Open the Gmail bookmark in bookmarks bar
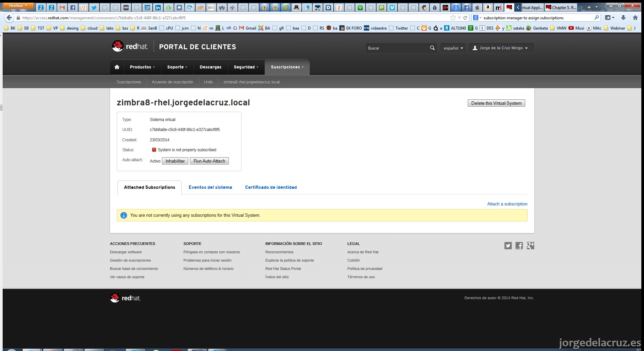The height and width of the screenshot is (351, 644). click(x=247, y=28)
